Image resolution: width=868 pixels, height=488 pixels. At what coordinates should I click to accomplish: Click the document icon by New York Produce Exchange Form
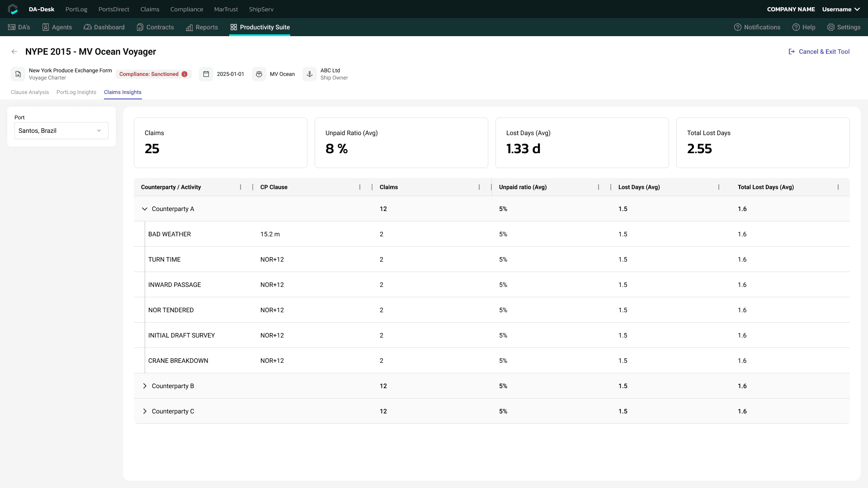[x=18, y=74]
